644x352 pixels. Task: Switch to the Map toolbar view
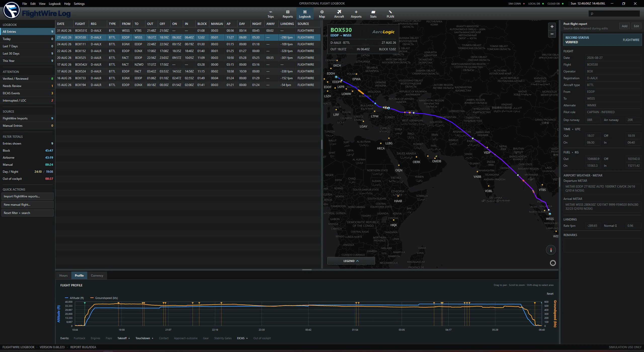point(322,14)
